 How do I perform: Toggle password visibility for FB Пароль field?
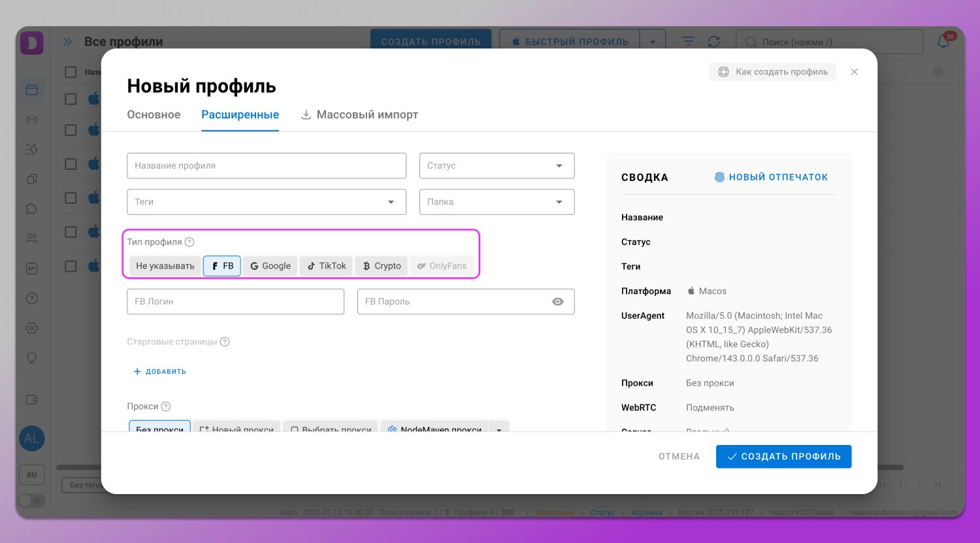[x=557, y=301]
